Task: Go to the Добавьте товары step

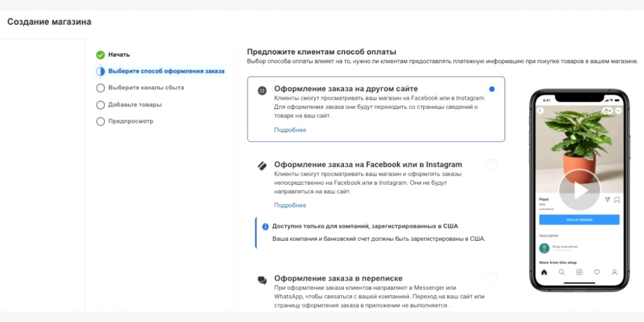Action: [x=135, y=105]
